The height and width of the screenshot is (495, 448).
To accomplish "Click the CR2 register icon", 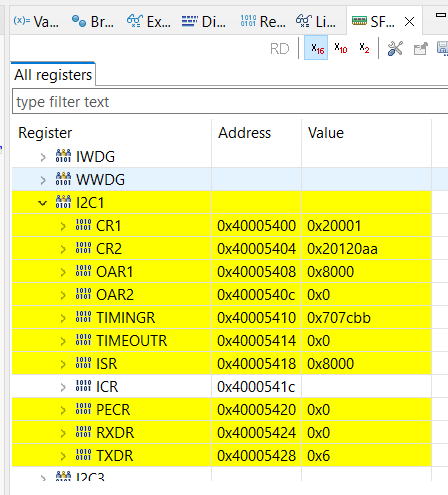I will click(x=83, y=248).
